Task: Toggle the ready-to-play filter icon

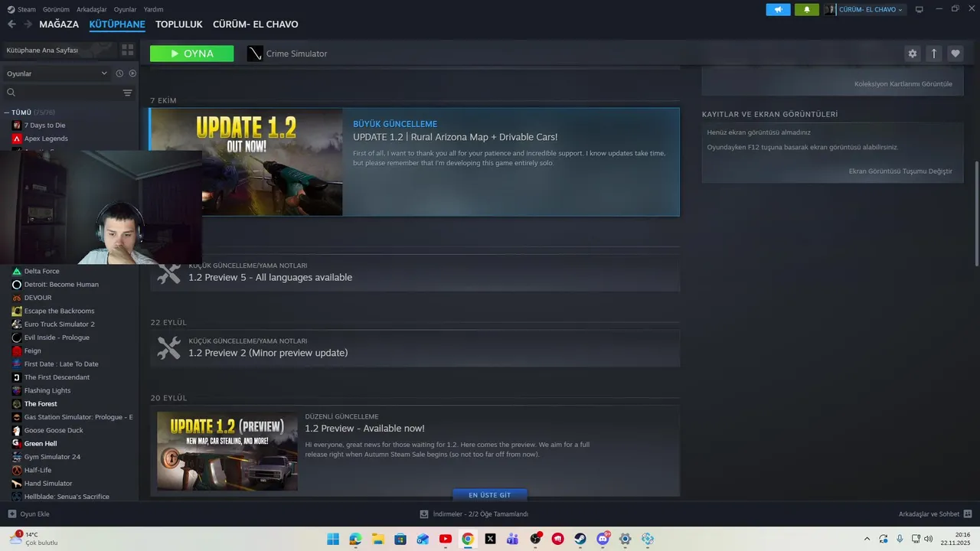Action: click(132, 73)
